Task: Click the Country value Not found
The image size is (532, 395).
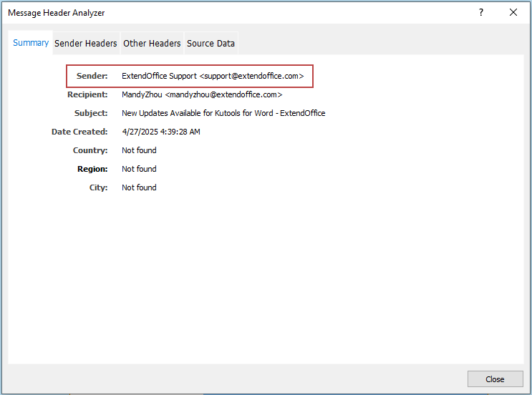Action: point(139,150)
